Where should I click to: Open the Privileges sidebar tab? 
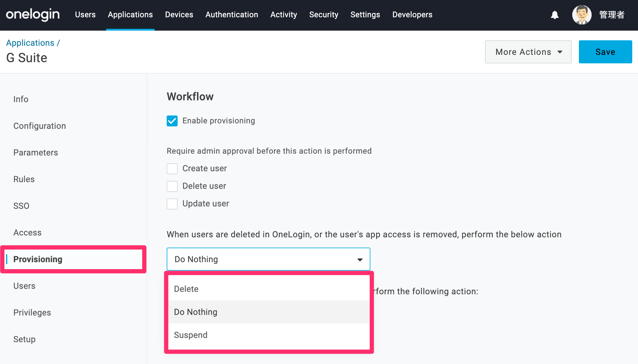coord(32,312)
